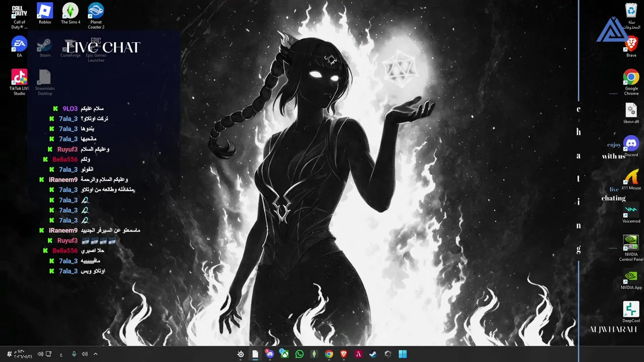The height and width of the screenshot is (362, 644).
Task: Click Ruyuf3's emoji chat message row
Action: [82, 241]
